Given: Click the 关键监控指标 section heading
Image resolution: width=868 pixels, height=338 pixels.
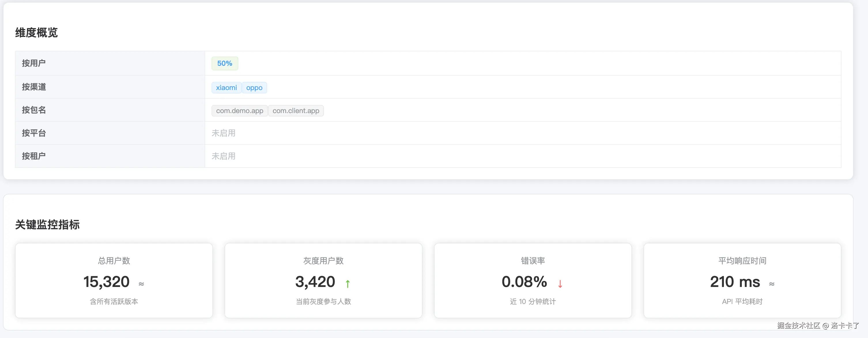Looking at the screenshot, I should click(47, 225).
